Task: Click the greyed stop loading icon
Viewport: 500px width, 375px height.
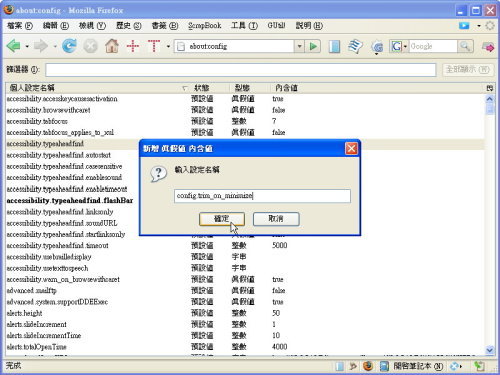Action: (x=90, y=46)
